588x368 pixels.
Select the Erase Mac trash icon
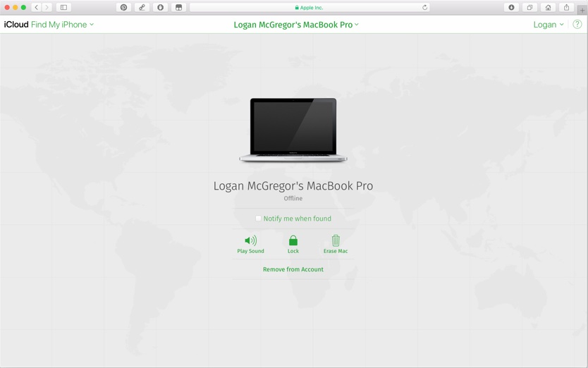[336, 240]
